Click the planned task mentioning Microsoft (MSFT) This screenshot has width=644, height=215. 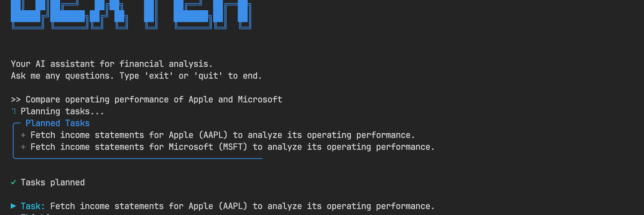click(233, 147)
